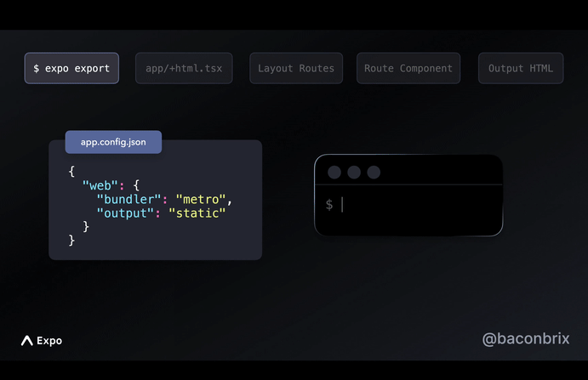Click the @baconbrix handle
Image resolution: width=588 pixels, height=380 pixels.
pyautogui.click(x=526, y=339)
